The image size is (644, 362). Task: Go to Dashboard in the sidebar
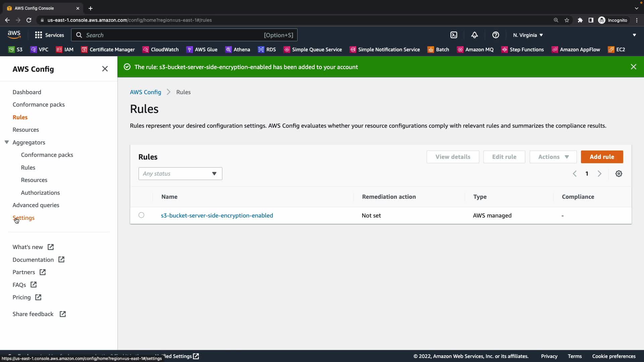(27, 92)
